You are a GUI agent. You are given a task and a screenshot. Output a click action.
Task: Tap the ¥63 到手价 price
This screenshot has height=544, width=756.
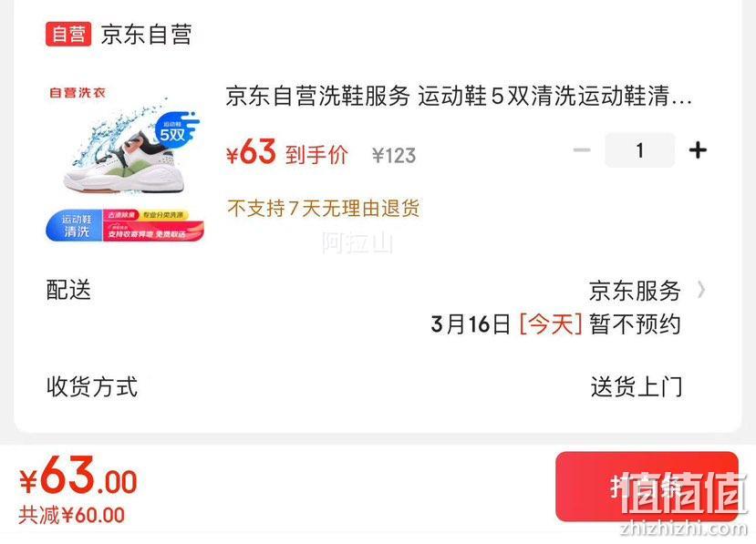click(x=287, y=152)
